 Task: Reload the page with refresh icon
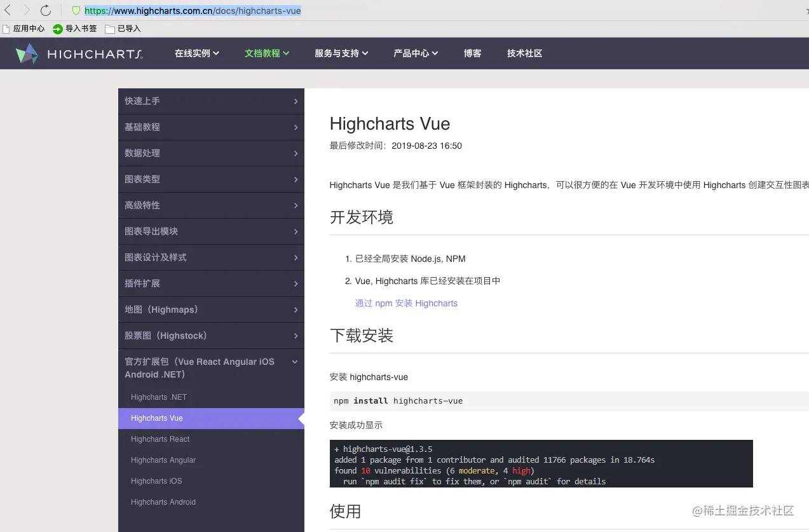[x=46, y=10]
